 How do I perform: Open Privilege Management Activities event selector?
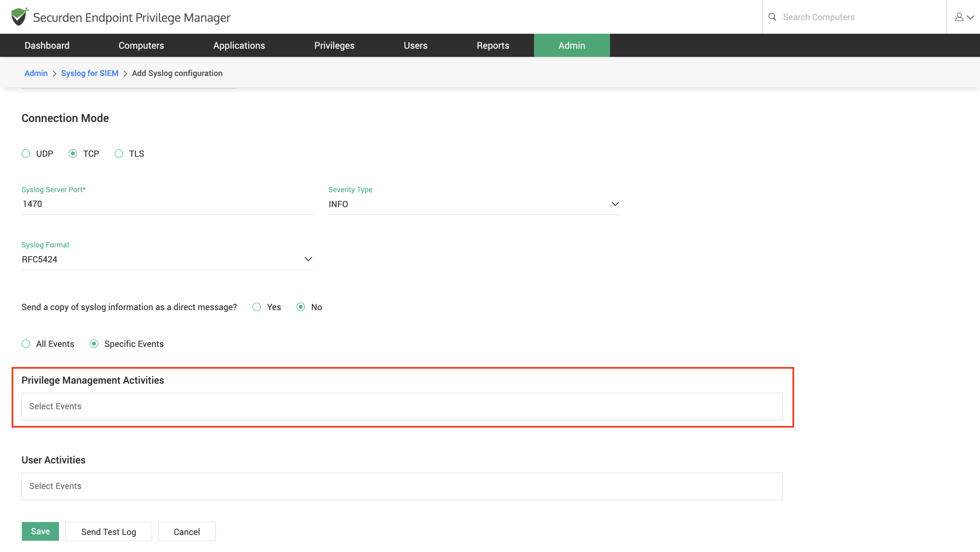click(402, 407)
